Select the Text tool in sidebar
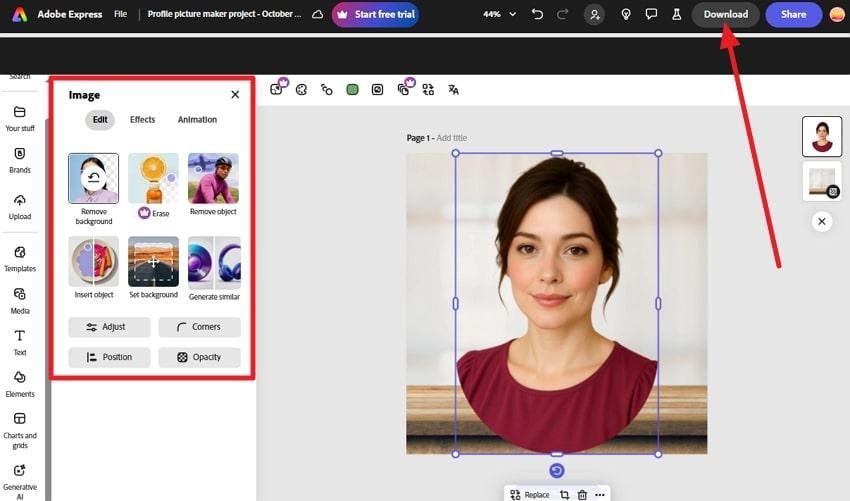This screenshot has height=501, width=850. [x=20, y=343]
